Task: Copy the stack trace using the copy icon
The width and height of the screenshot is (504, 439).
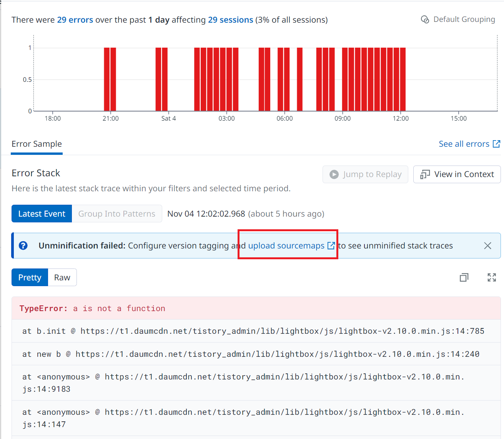Action: point(464,277)
